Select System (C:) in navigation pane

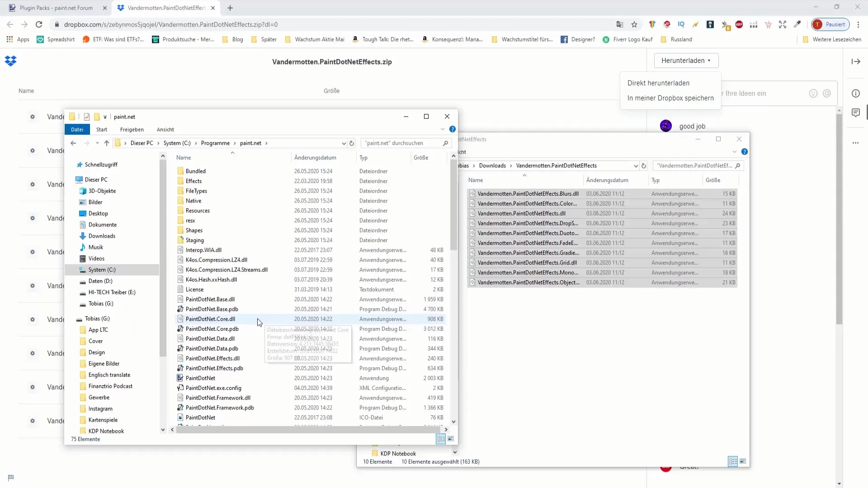coord(102,270)
